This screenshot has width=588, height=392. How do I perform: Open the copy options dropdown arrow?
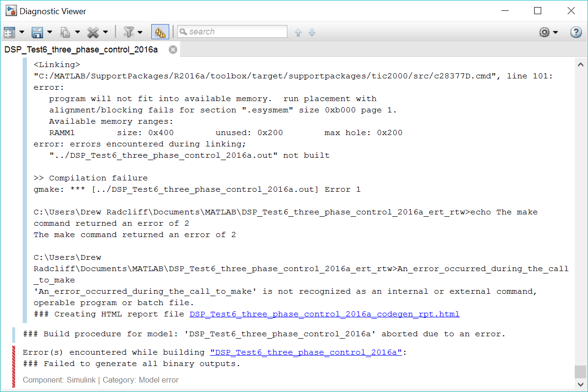point(78,32)
